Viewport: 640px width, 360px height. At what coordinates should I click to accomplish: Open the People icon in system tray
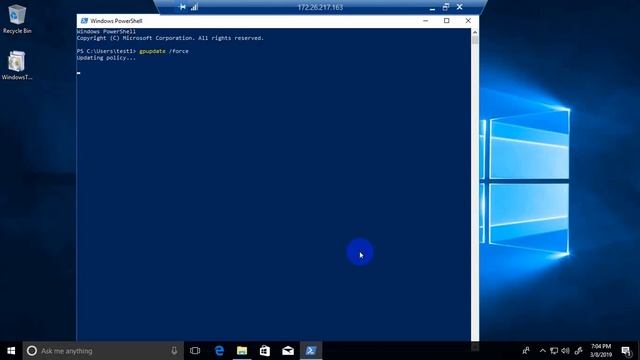(526, 351)
